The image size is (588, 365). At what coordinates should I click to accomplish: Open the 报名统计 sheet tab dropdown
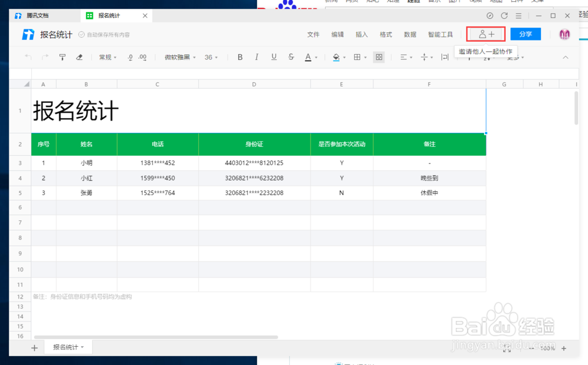pyautogui.click(x=81, y=347)
